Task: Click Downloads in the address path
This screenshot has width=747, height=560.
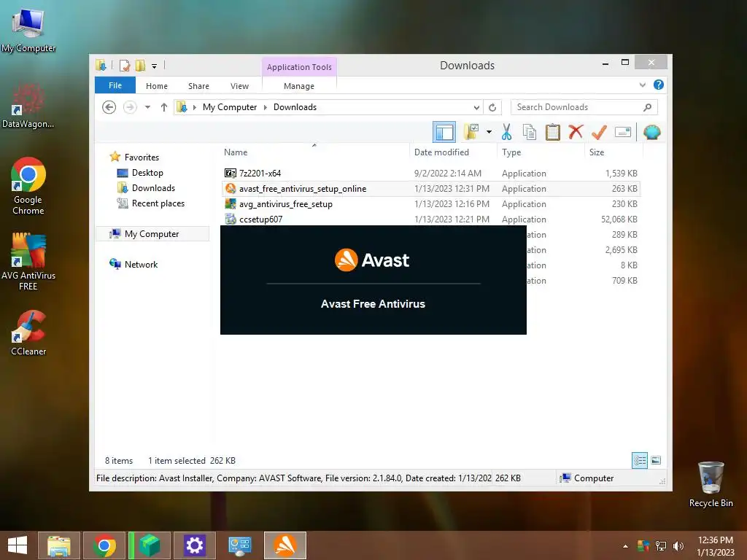Action: 295,107
